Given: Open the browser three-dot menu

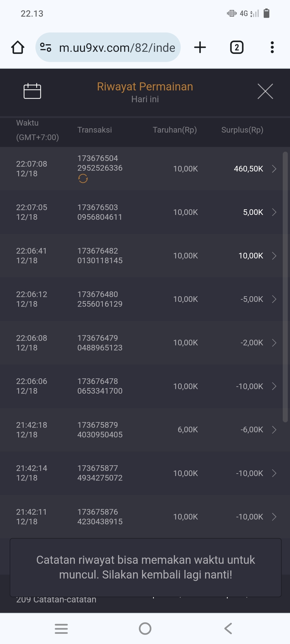Looking at the screenshot, I should tap(272, 47).
